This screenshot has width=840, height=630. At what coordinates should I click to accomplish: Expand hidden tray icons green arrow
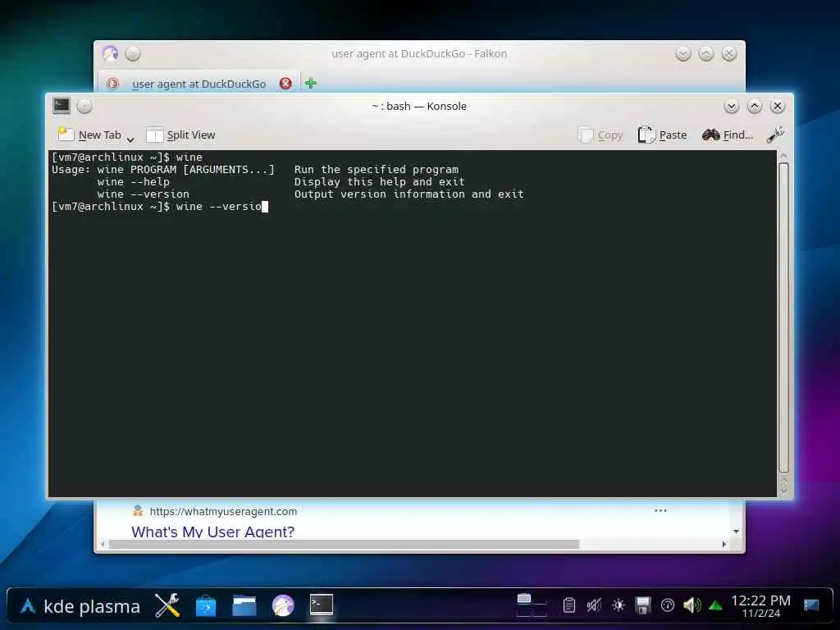[715, 606]
